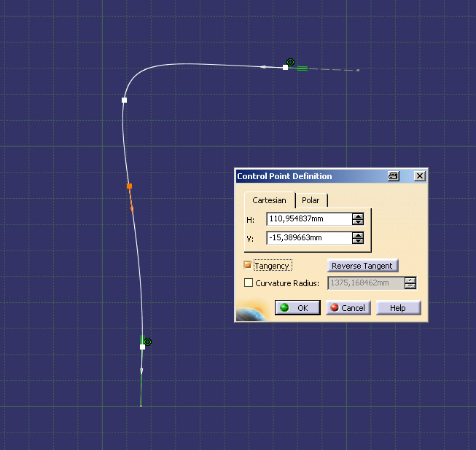Select the white control point at curve bend
476x450 pixels.
[124, 100]
